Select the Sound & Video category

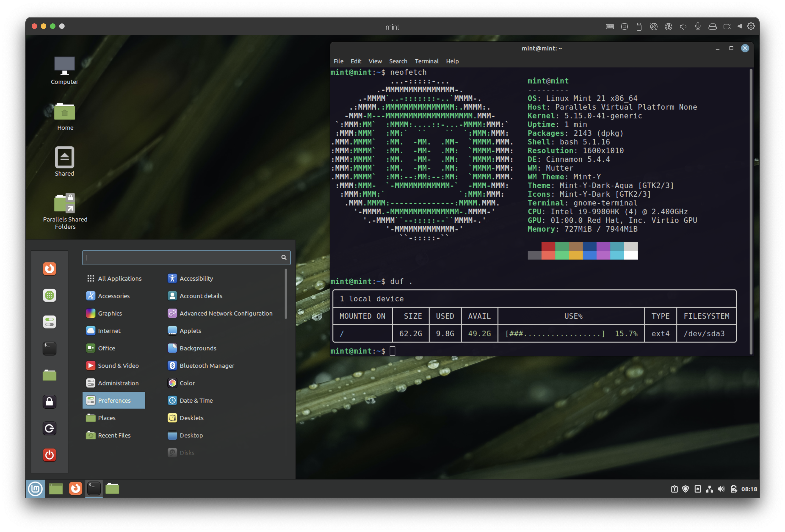tap(114, 366)
